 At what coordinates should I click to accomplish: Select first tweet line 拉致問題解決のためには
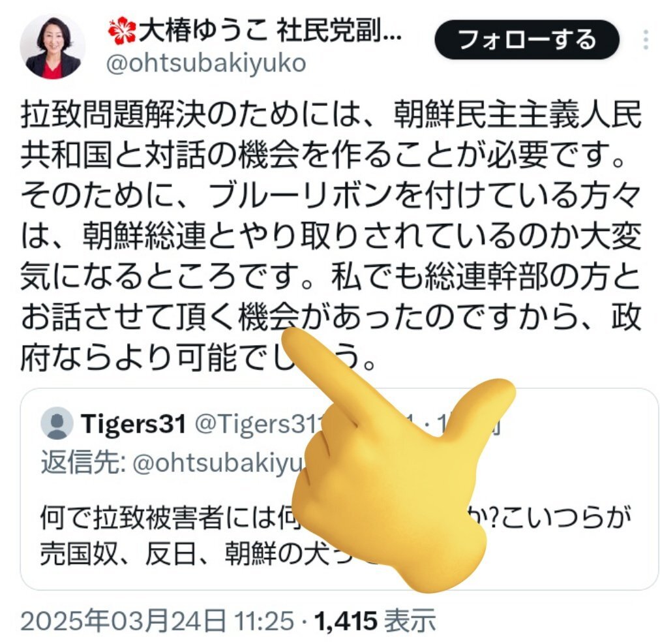click(331, 115)
